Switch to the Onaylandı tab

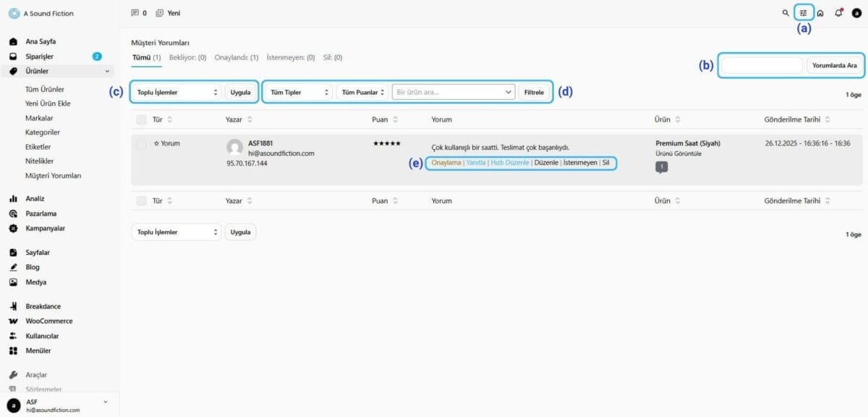(236, 57)
